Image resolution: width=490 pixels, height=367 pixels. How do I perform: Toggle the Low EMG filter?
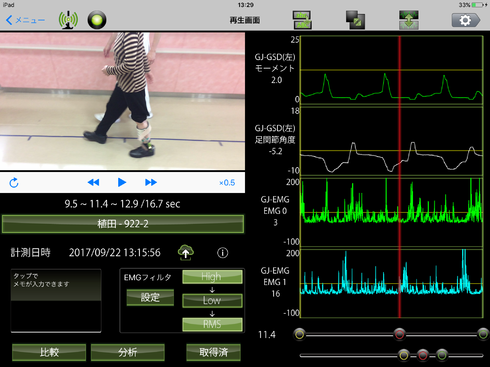pos(212,300)
